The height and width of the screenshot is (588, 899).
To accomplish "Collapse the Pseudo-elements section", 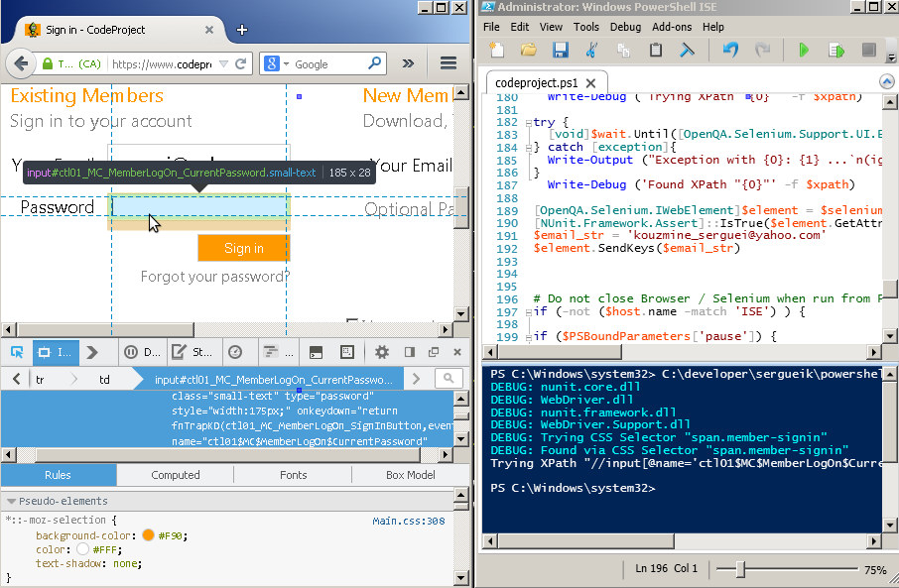I will 11,501.
